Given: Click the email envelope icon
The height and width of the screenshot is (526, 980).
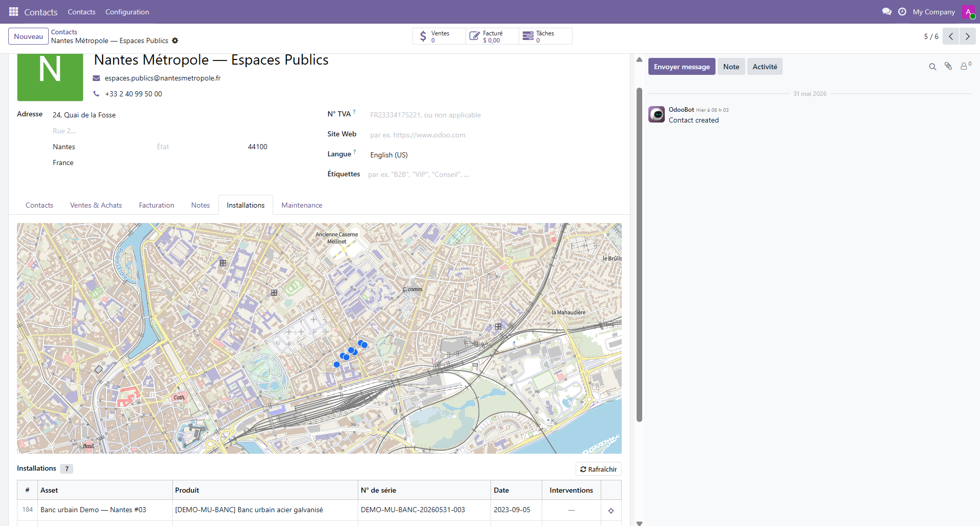Looking at the screenshot, I should coord(96,78).
